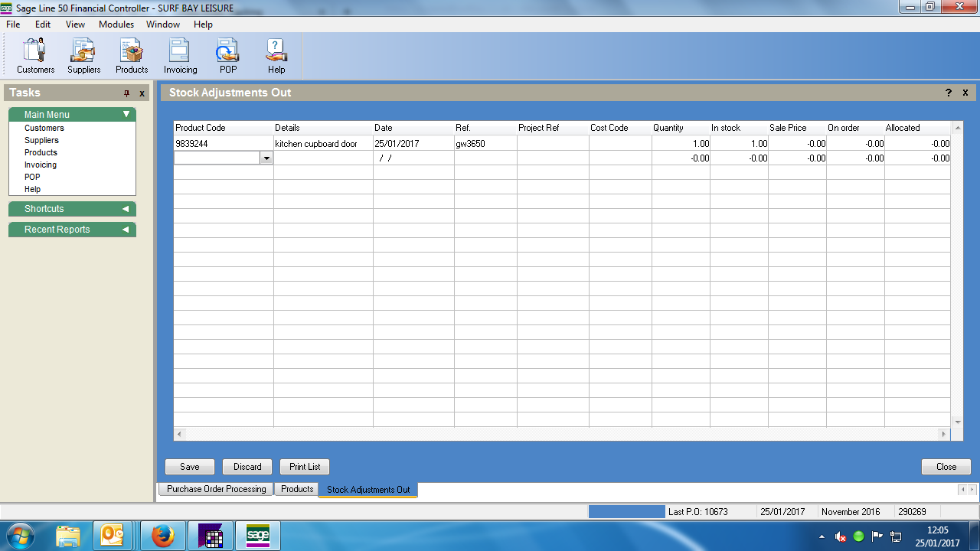
Task: Pin the Tasks panel with pushpin icon
Action: pyautogui.click(x=127, y=93)
